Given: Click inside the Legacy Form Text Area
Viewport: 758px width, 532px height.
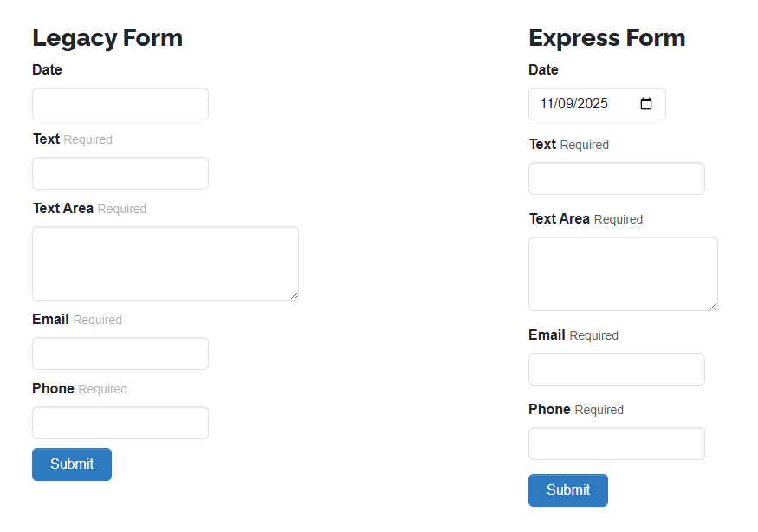Looking at the screenshot, I should (x=165, y=263).
